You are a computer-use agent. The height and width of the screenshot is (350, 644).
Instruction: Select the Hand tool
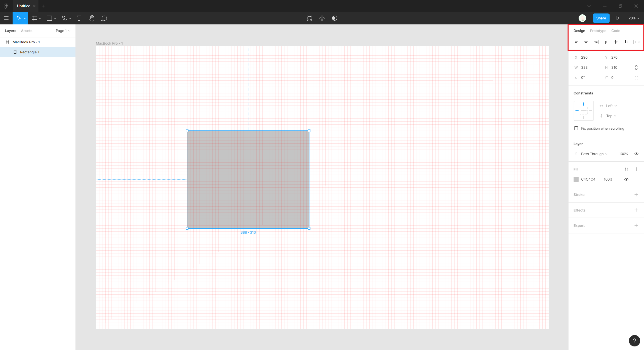[92, 18]
